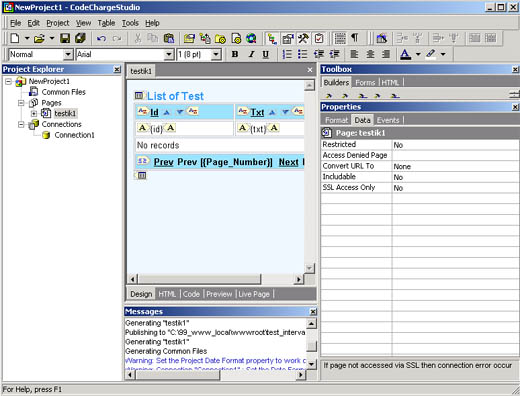Click the Save All icon

[80, 38]
